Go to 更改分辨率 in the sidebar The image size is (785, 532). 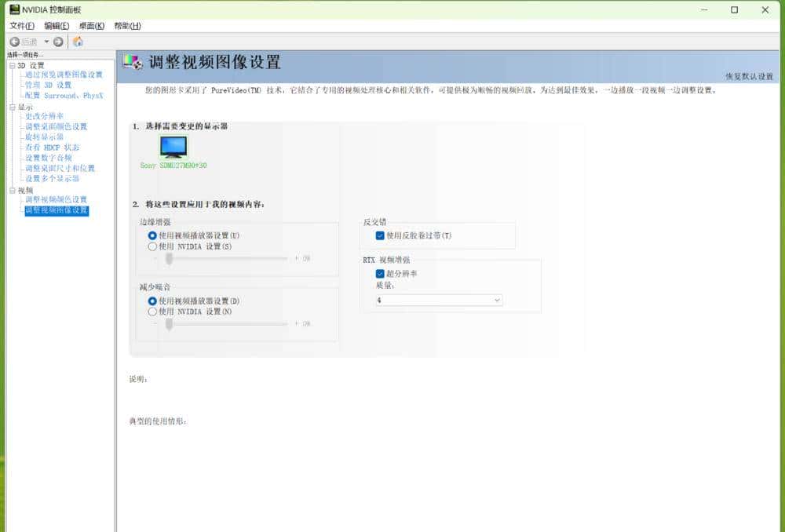[44, 116]
